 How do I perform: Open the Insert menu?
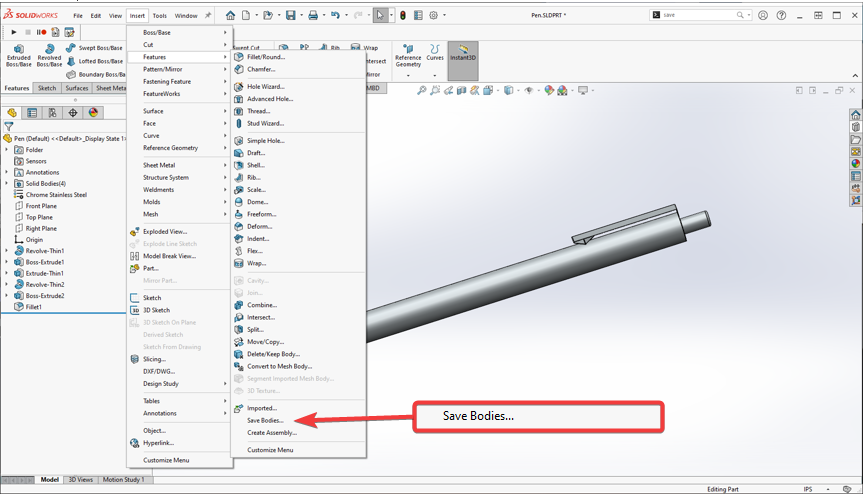[x=137, y=15]
